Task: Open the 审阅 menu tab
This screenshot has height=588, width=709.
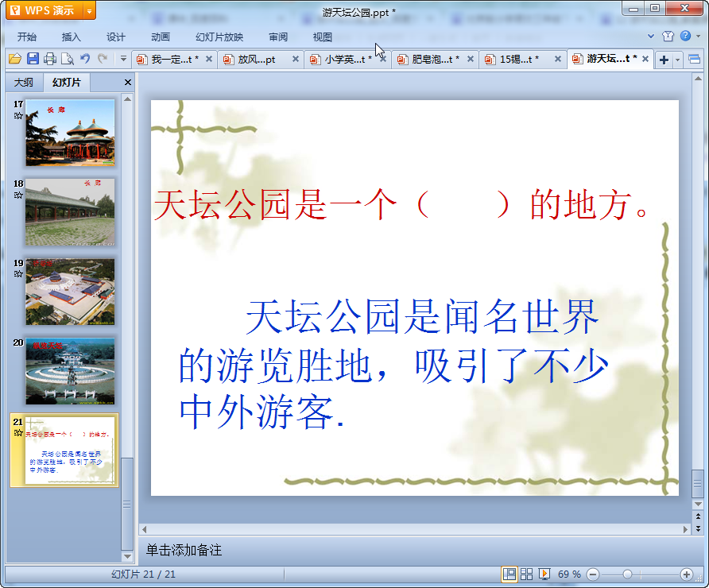Action: tap(278, 37)
